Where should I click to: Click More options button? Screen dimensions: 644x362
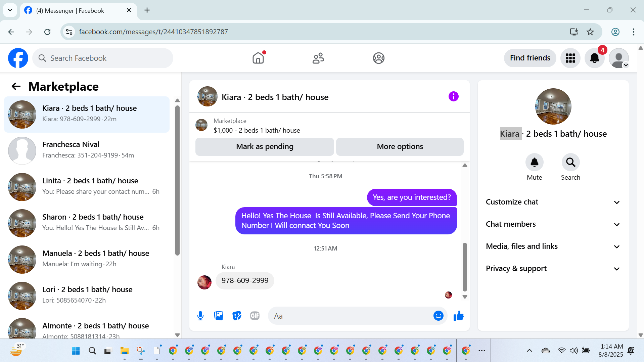[400, 147]
